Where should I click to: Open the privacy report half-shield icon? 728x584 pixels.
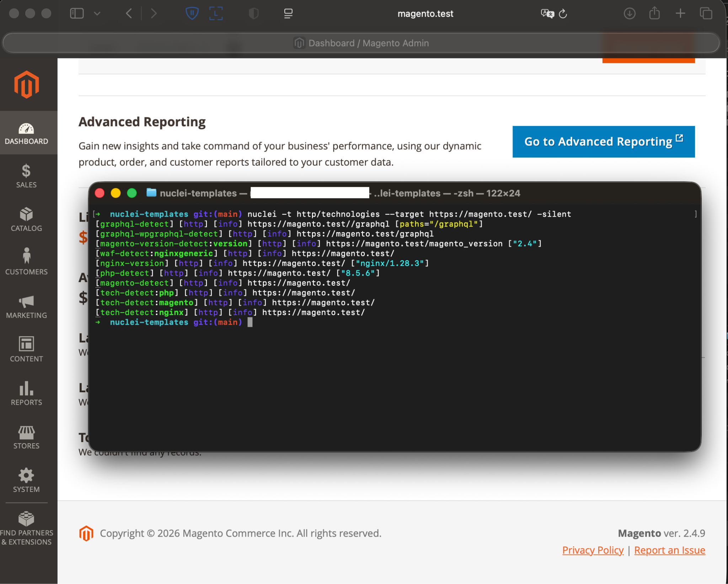pyautogui.click(x=253, y=14)
